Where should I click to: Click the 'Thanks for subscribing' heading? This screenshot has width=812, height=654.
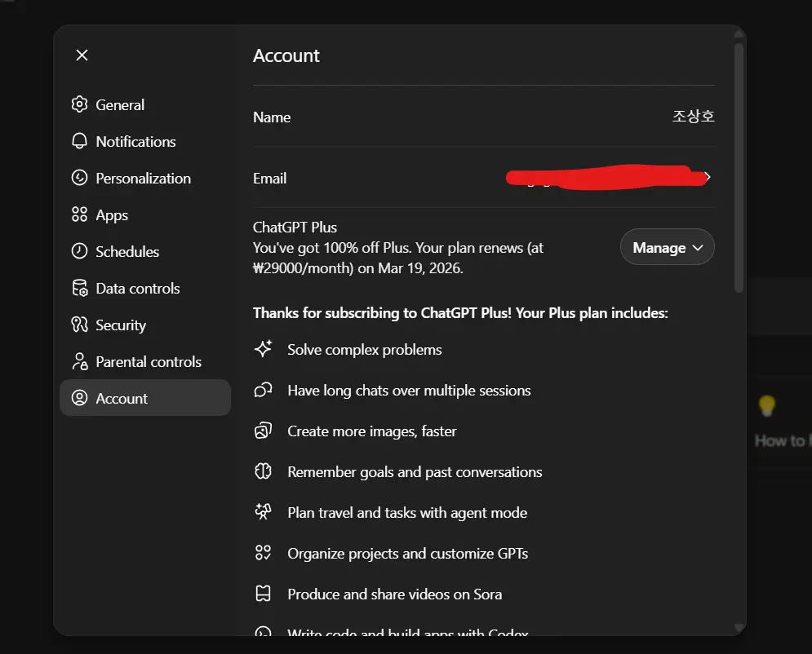460,313
